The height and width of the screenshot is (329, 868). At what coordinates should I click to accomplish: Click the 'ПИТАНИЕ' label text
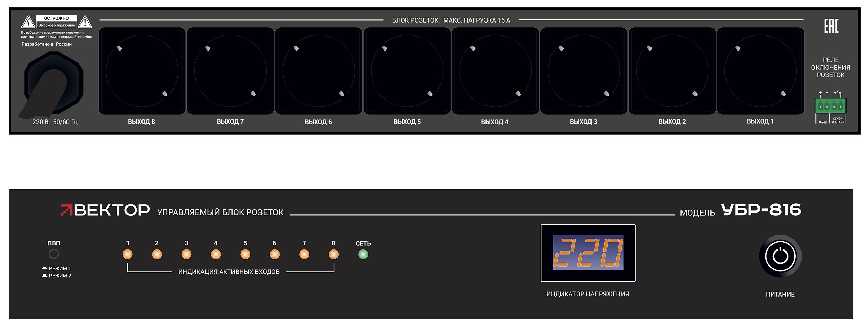780,295
